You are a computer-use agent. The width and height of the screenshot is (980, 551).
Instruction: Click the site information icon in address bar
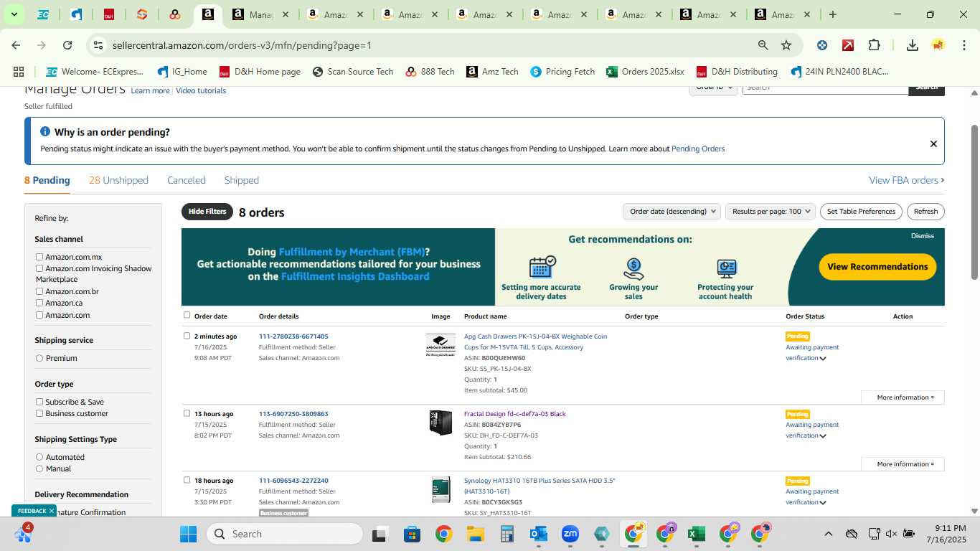coord(98,45)
